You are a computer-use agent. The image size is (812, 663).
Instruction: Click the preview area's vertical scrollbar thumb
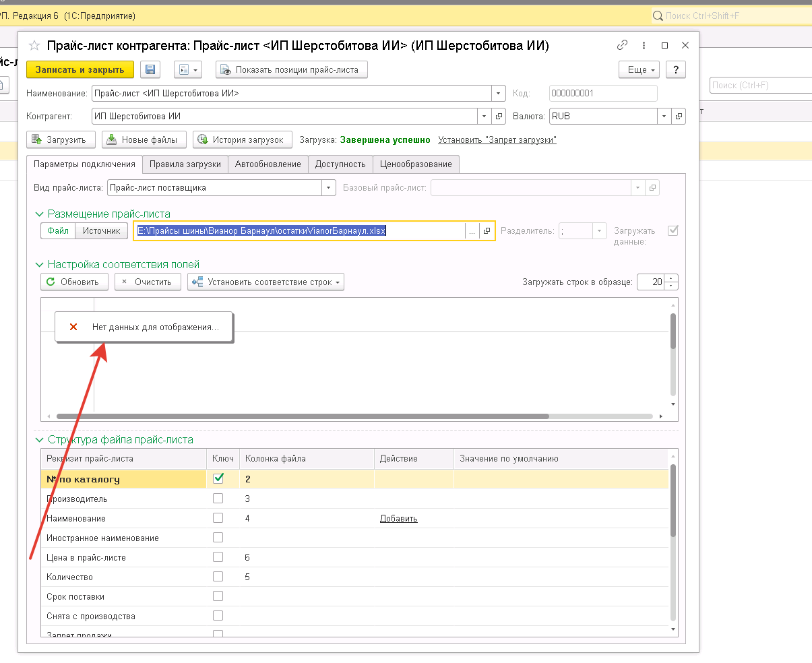pyautogui.click(x=673, y=331)
